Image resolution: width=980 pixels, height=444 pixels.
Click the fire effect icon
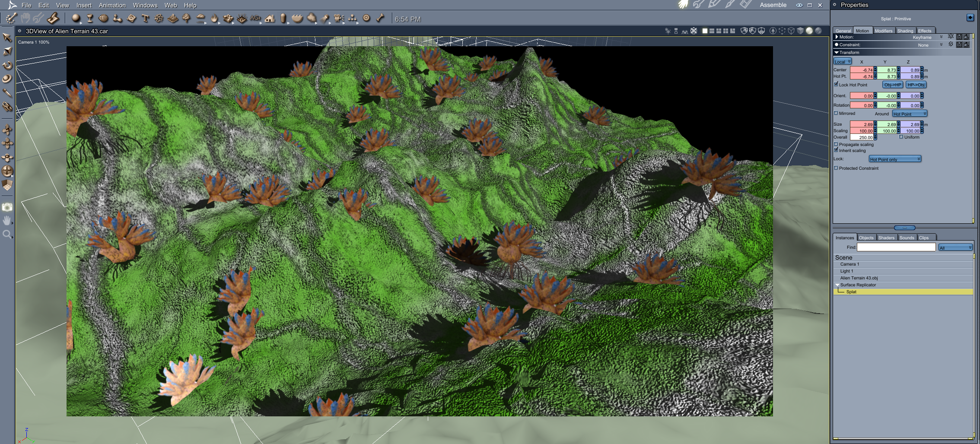214,19
